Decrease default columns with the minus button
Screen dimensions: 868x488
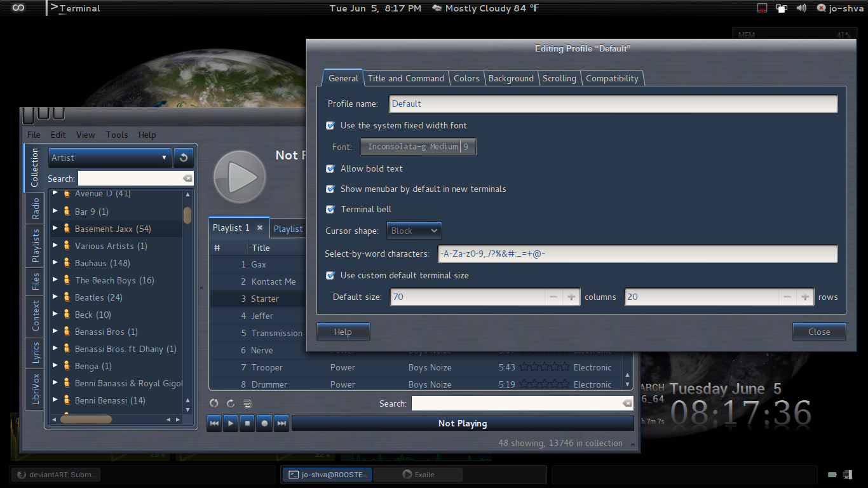pos(553,297)
